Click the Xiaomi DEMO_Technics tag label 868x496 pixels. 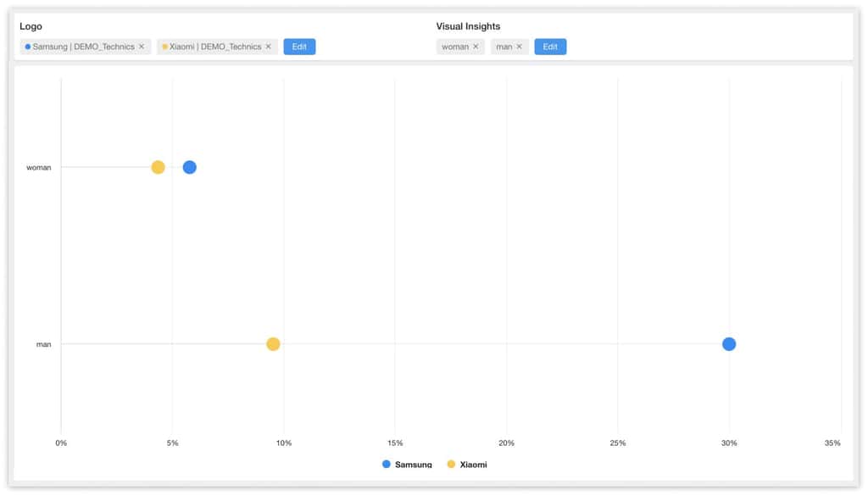point(215,47)
